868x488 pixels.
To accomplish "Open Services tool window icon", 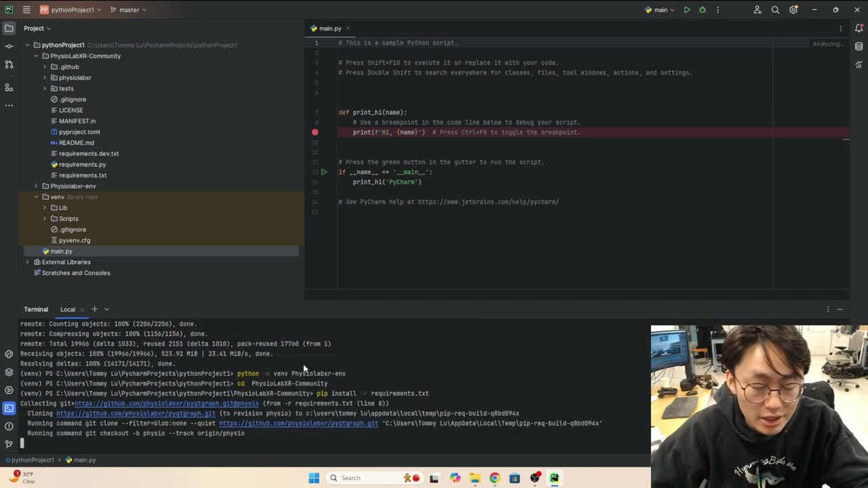I will point(9,390).
